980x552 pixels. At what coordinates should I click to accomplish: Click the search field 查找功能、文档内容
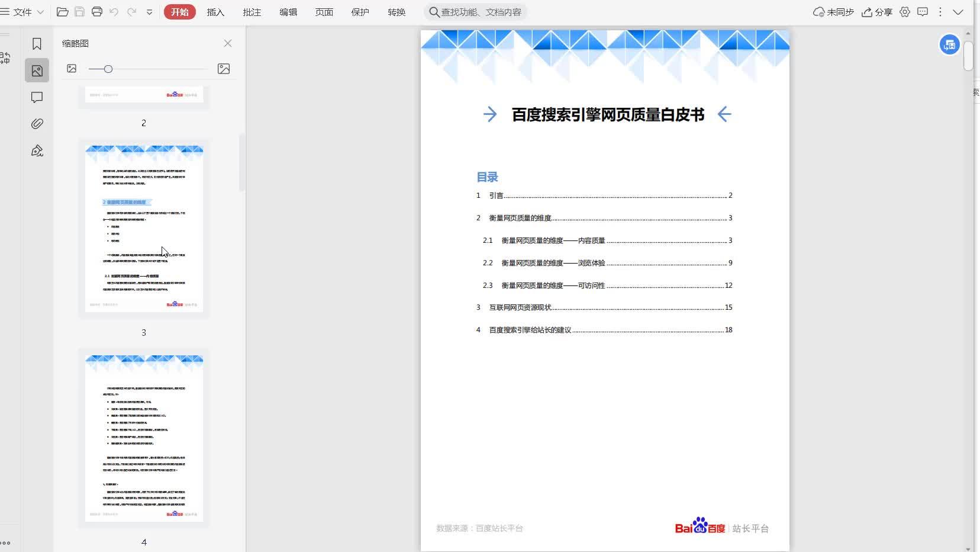[x=475, y=12]
